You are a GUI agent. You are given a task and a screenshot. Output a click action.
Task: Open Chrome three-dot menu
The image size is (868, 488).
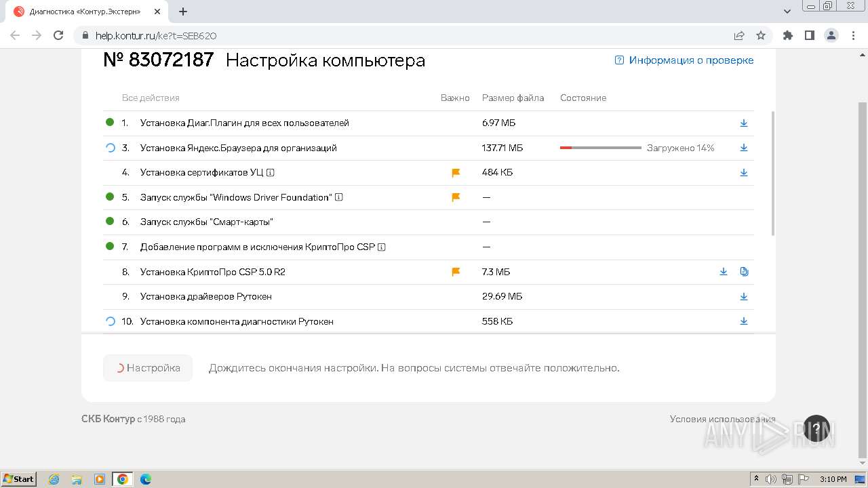point(852,35)
